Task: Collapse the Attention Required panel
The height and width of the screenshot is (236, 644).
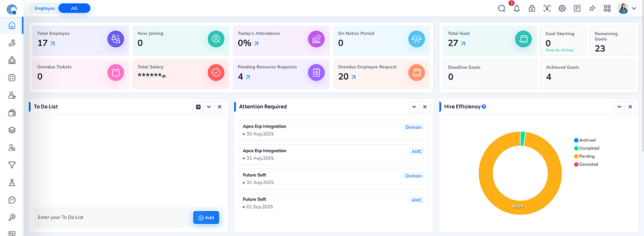Action: point(414,107)
